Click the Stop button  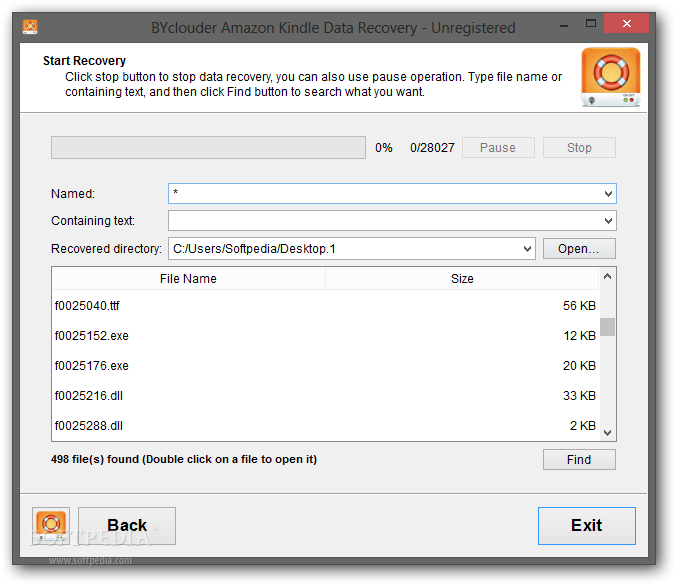[579, 148]
